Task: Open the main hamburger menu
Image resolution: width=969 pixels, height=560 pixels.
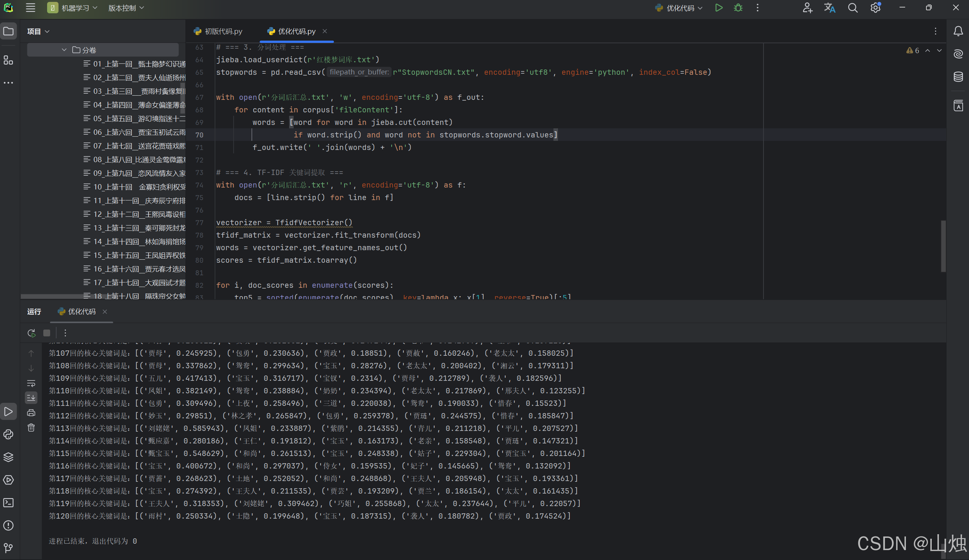Action: pos(30,8)
